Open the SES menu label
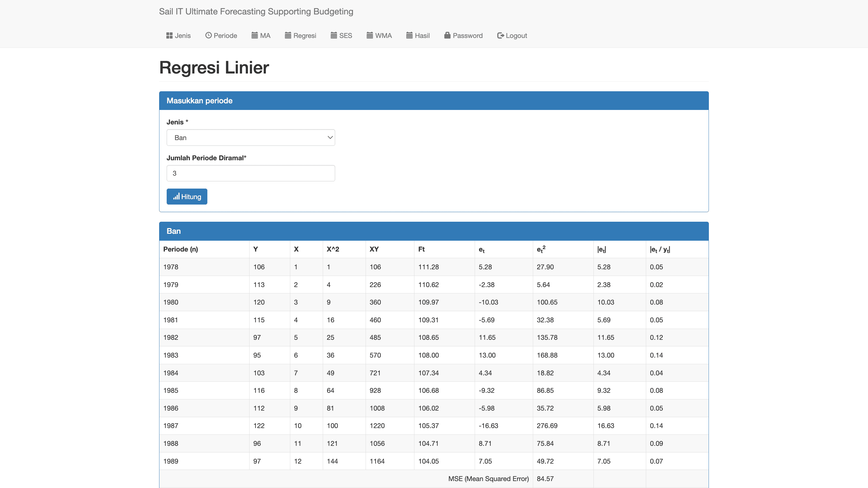 (345, 35)
